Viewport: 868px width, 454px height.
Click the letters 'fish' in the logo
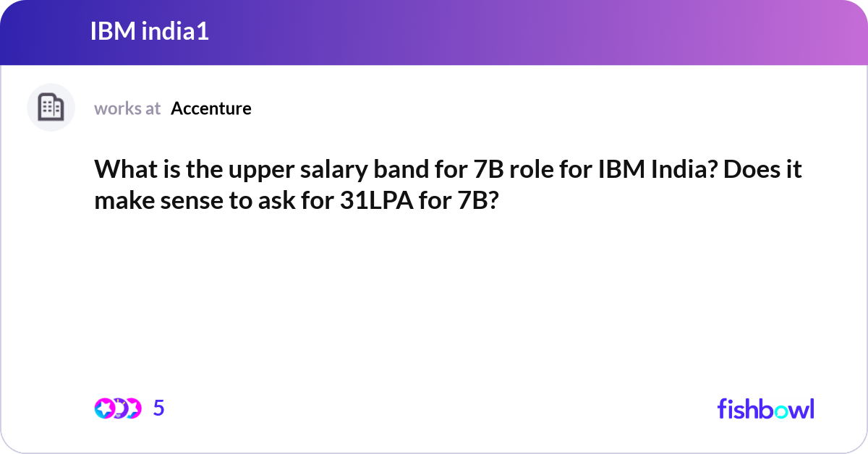(736, 408)
